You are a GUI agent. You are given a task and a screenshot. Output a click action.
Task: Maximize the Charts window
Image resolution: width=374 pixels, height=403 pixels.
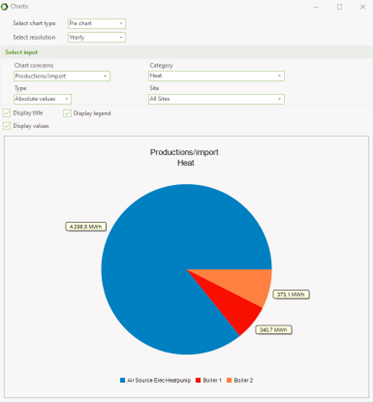coord(339,7)
